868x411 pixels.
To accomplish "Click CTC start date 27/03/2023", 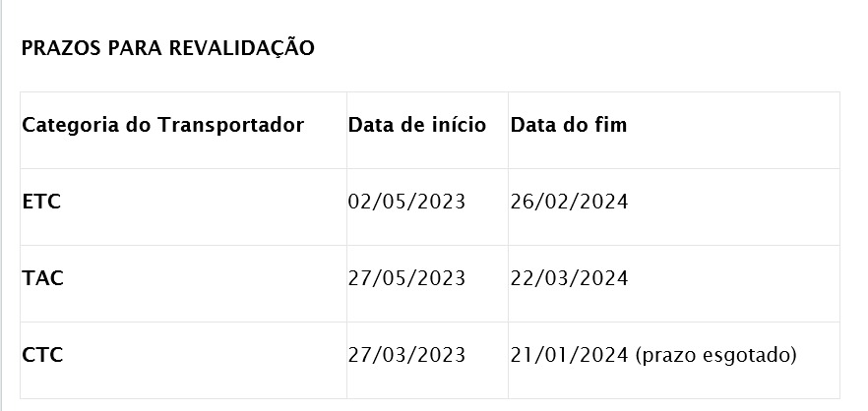I will pos(406,355).
